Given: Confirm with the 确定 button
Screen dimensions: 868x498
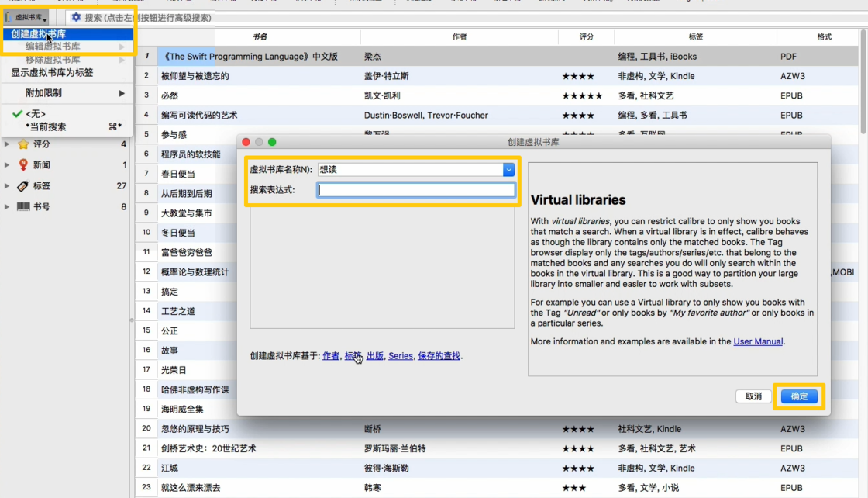Looking at the screenshot, I should [799, 396].
